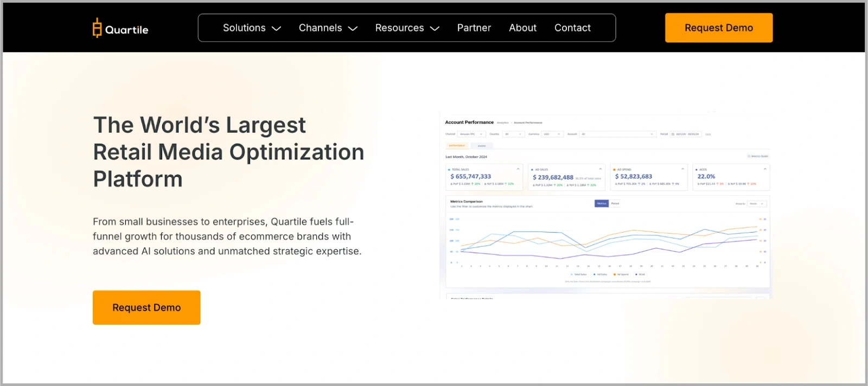Image resolution: width=868 pixels, height=386 pixels.
Task: Collapse the Ad Spend card chevron
Action: (682, 169)
